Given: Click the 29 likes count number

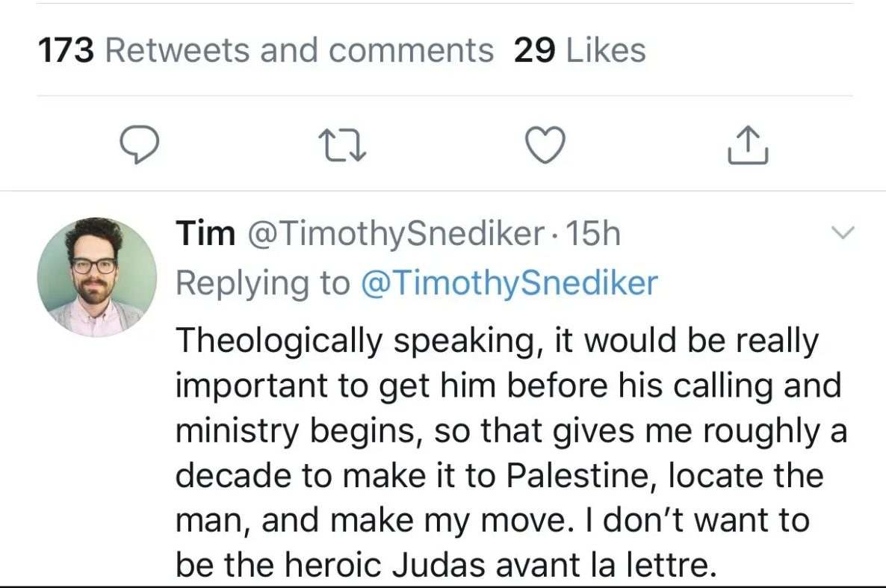Looking at the screenshot, I should tap(535, 51).
